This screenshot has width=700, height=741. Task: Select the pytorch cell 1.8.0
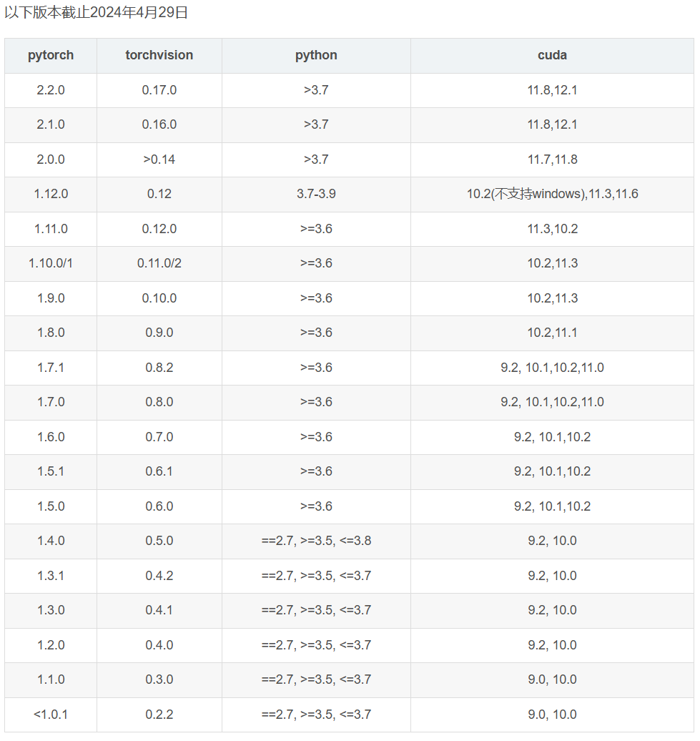tap(51, 333)
